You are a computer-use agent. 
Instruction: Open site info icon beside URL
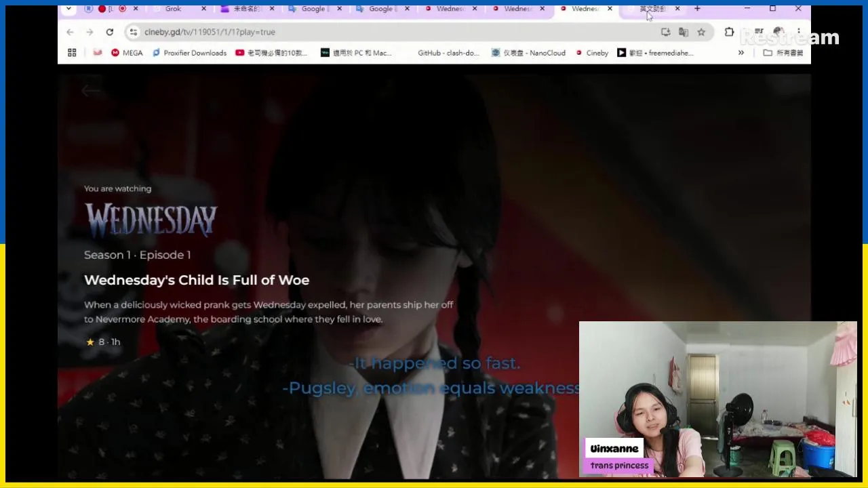[134, 32]
